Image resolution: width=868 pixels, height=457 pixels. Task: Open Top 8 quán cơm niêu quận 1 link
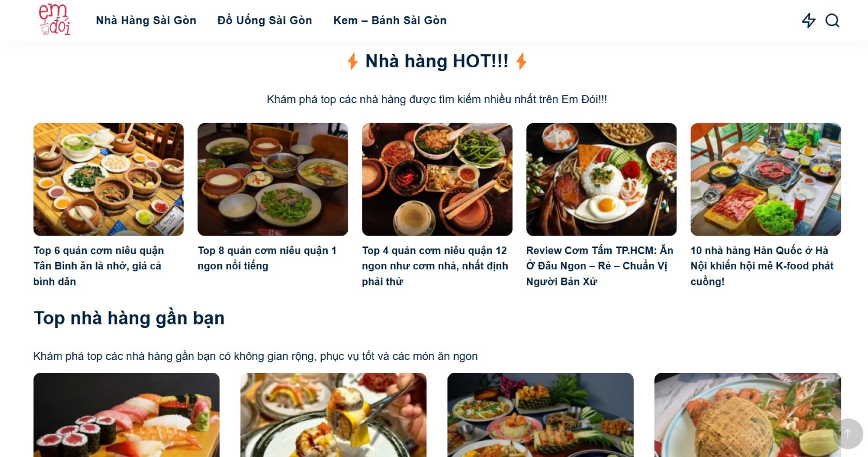click(267, 258)
